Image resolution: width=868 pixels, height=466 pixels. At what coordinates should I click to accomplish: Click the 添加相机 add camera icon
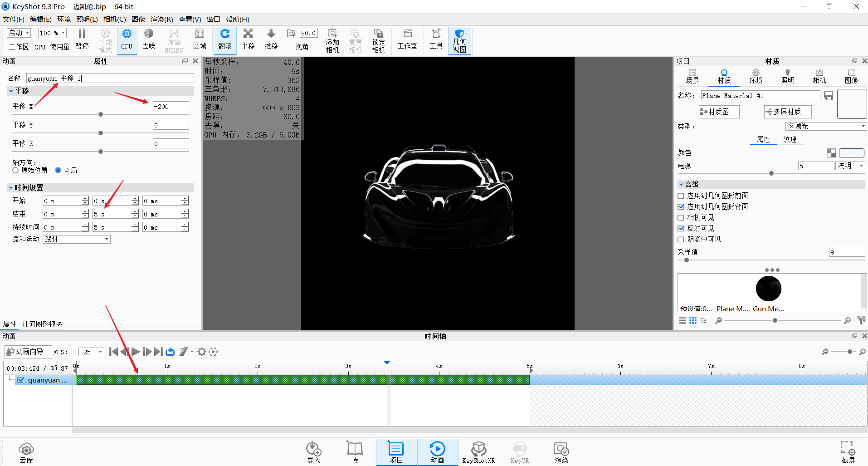(x=332, y=40)
